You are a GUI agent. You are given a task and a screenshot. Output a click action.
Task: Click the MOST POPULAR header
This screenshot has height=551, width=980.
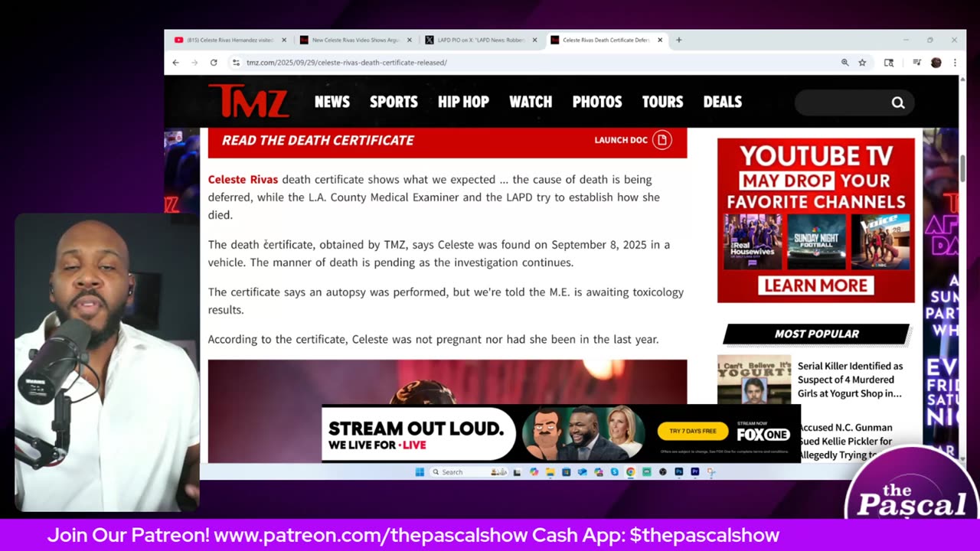coord(817,334)
